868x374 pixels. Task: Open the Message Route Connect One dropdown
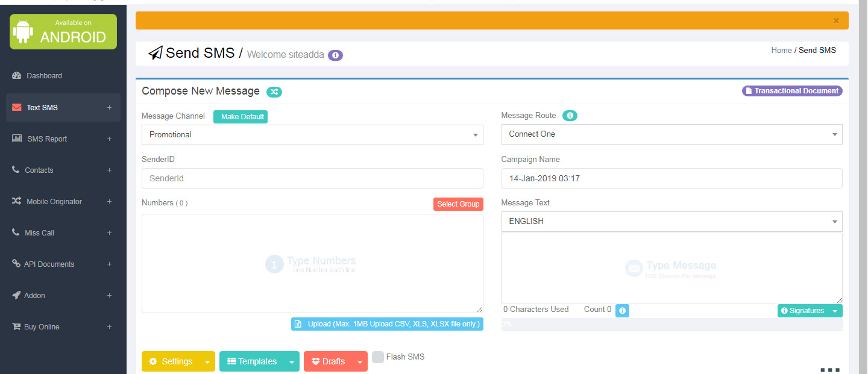point(671,134)
